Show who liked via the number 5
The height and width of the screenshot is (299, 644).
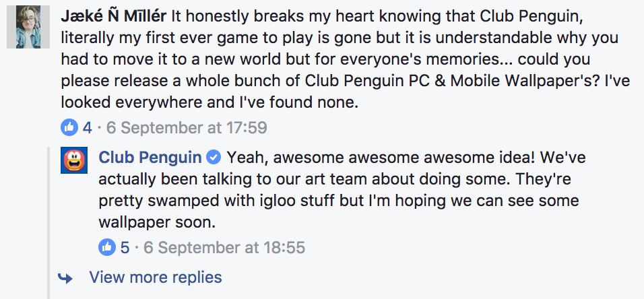[x=125, y=248]
